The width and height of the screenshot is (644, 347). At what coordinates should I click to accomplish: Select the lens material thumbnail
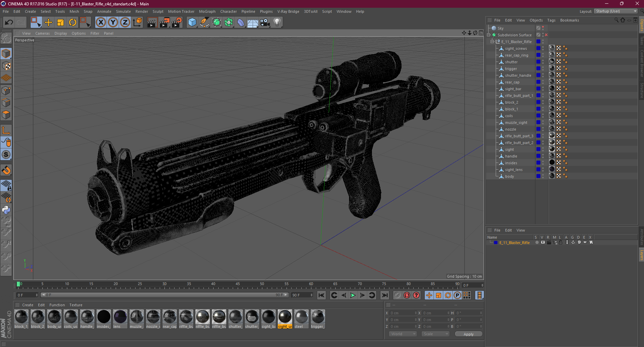click(120, 319)
